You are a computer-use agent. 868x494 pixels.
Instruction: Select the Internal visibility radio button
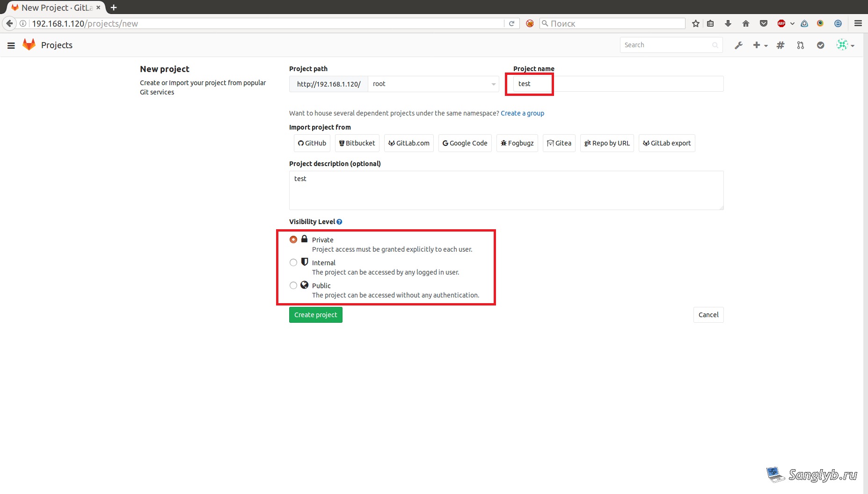click(x=293, y=262)
